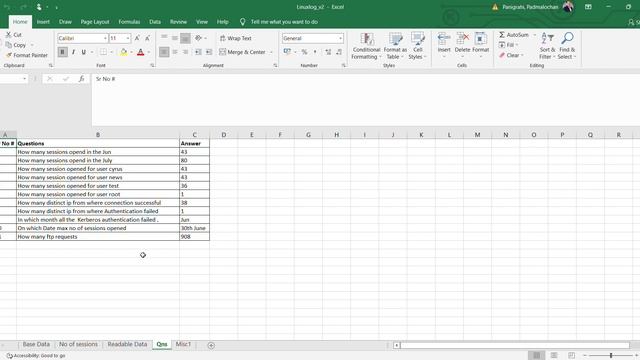Screen dimensions: 640x360
Task: Open the Formulas tab
Action: tap(129, 22)
